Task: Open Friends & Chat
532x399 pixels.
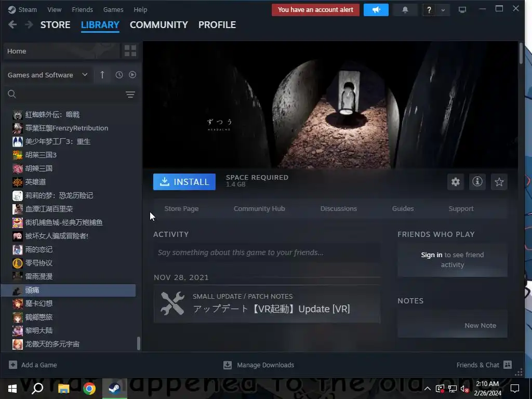Action: coord(484,365)
